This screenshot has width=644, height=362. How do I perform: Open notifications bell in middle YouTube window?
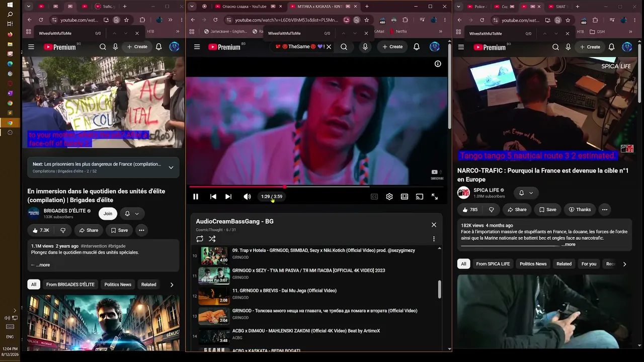click(417, 47)
